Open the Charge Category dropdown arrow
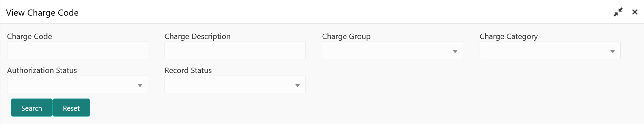The height and width of the screenshot is (124, 644). 612,52
